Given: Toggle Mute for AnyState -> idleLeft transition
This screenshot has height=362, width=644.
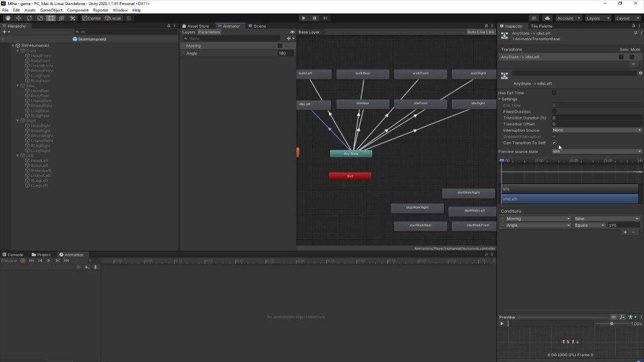Looking at the screenshot, I should tap(632, 57).
